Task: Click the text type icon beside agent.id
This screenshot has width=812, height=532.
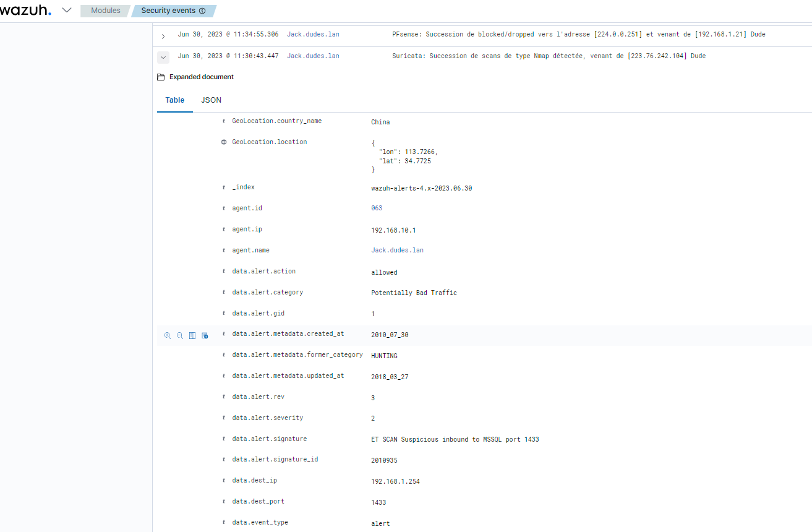Action: pos(224,208)
